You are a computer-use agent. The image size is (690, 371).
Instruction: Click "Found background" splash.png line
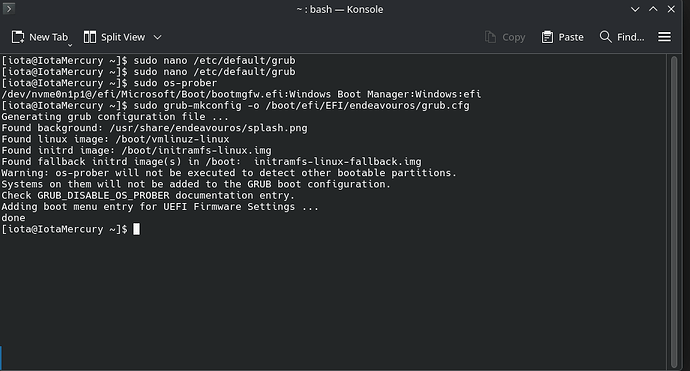click(154, 128)
